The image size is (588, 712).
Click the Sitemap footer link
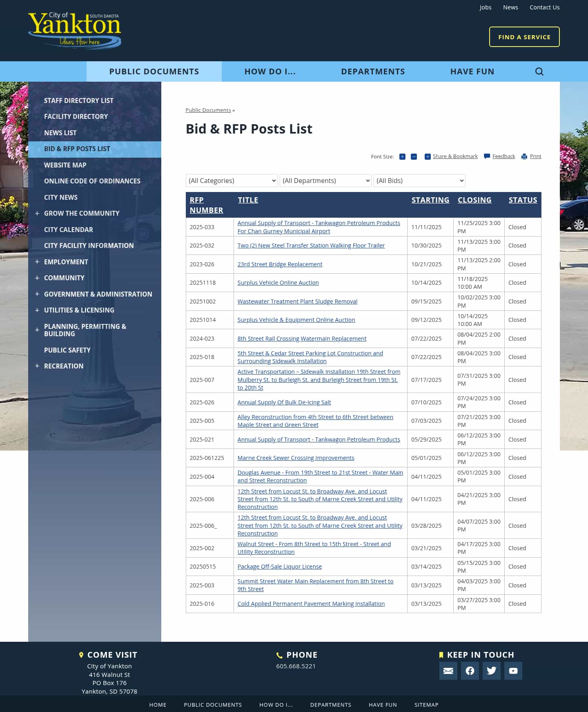pyautogui.click(x=426, y=705)
